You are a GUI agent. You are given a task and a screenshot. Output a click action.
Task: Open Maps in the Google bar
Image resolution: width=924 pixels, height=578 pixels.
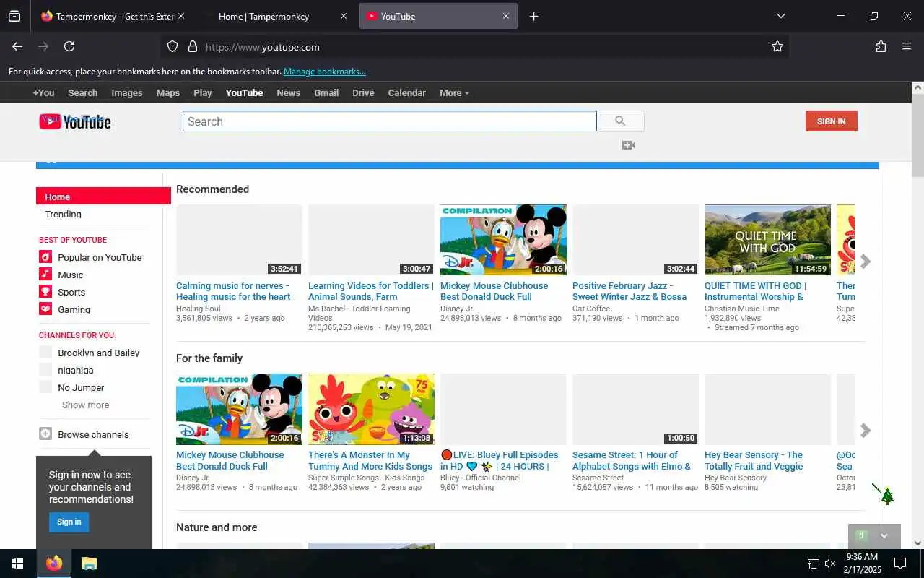(x=168, y=92)
